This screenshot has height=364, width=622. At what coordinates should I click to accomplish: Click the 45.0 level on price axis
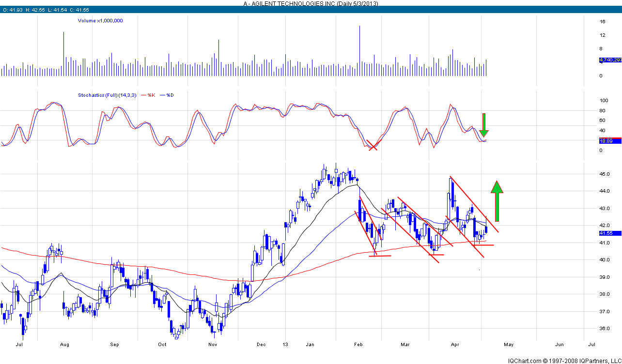click(x=605, y=174)
